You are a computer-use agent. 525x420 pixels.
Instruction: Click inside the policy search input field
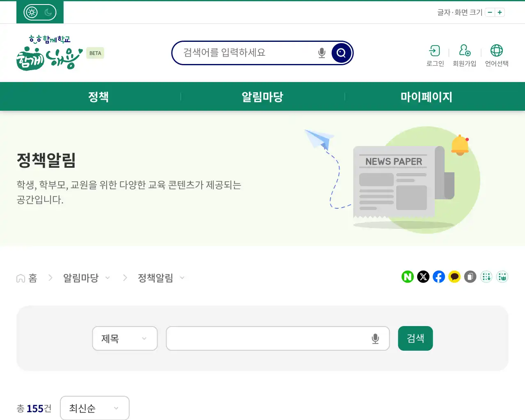271,338
